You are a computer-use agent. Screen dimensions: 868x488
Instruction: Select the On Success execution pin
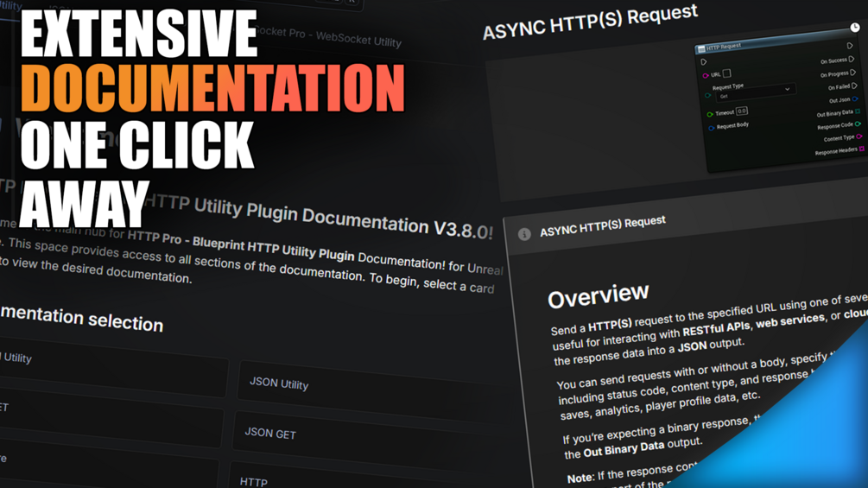[x=852, y=59]
